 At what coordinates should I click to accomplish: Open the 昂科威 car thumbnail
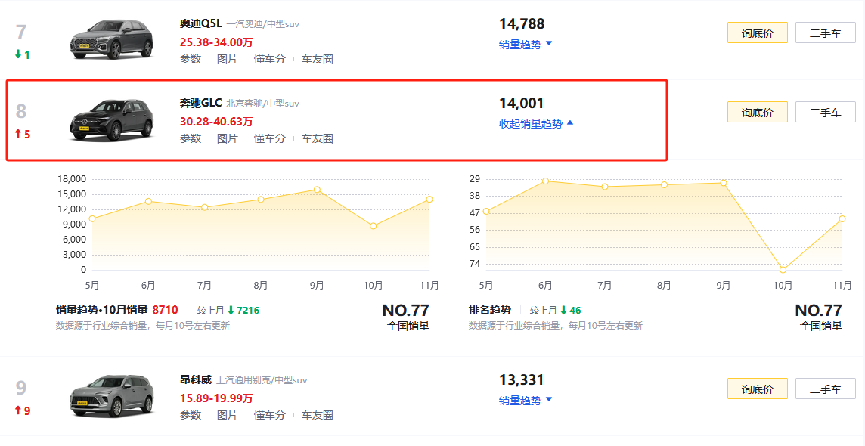(111, 396)
